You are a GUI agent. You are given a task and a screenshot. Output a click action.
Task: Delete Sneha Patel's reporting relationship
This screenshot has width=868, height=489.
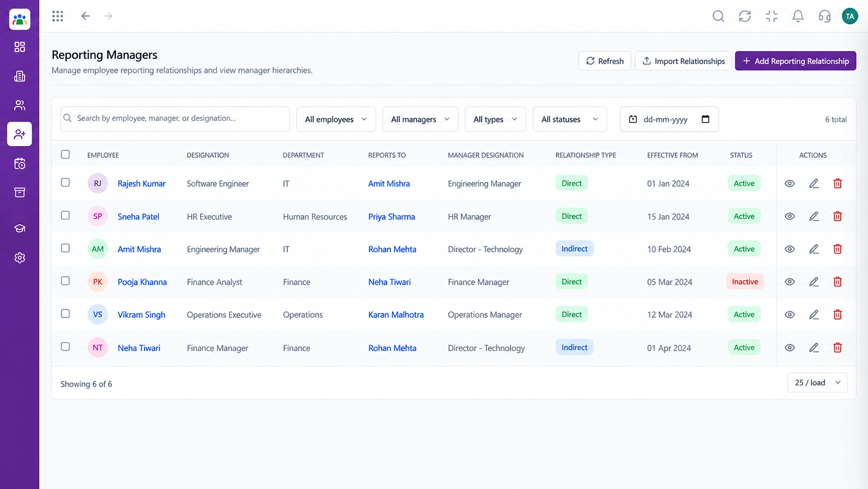tap(838, 216)
